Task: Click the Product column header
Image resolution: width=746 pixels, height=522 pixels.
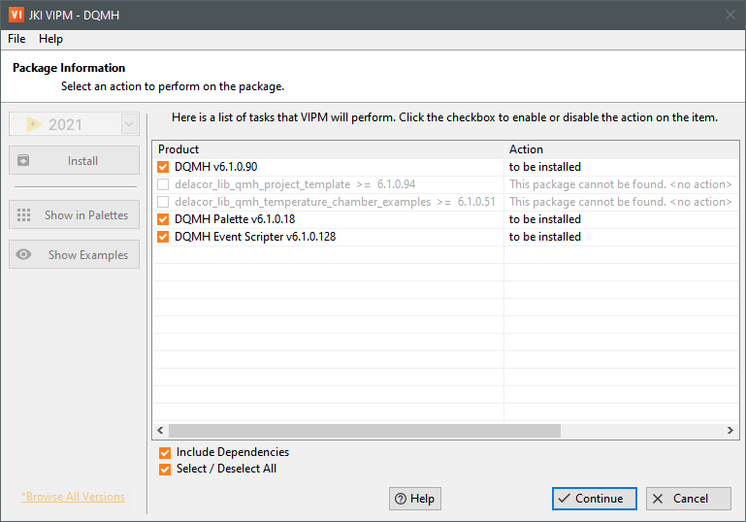Action: click(329, 149)
